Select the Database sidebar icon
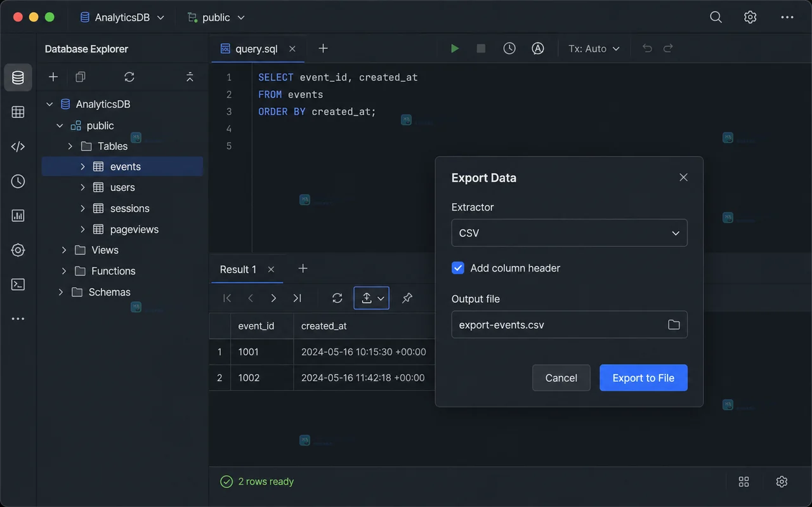This screenshot has width=812, height=507. click(x=18, y=77)
